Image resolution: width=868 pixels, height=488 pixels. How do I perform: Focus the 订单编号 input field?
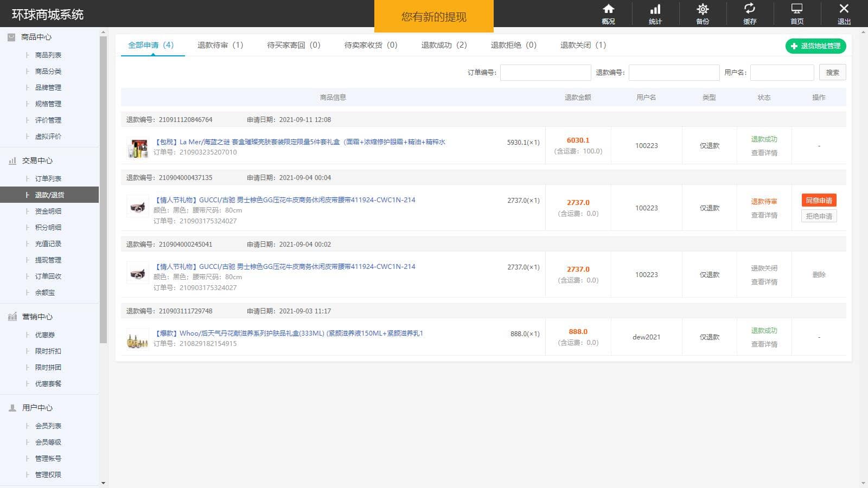point(545,73)
